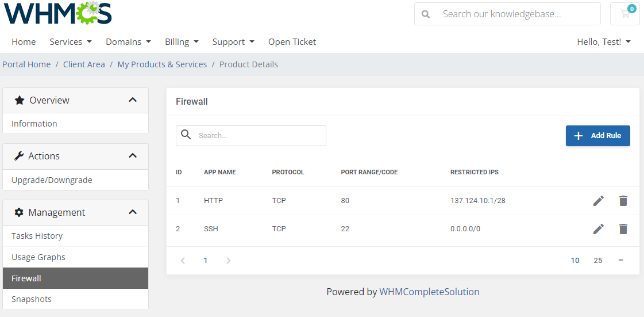Select page 1 in pagination

click(x=205, y=260)
